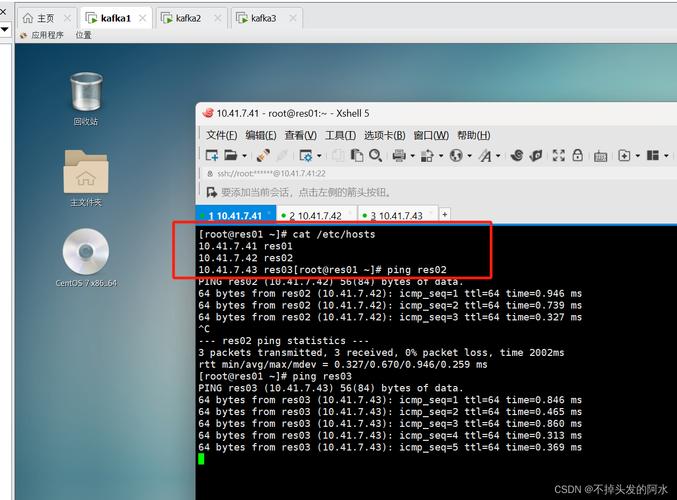The image size is (677, 500).
Task: Switch to session tab 3 10.41.7.43
Action: (397, 215)
